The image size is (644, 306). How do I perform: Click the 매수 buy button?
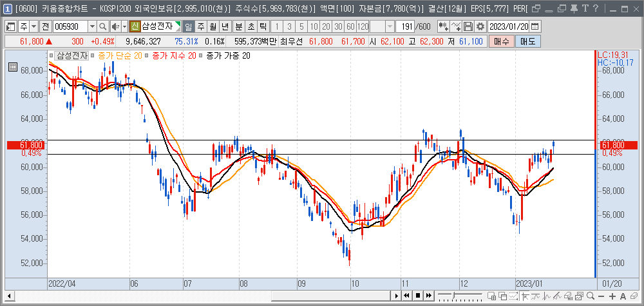tap(501, 41)
